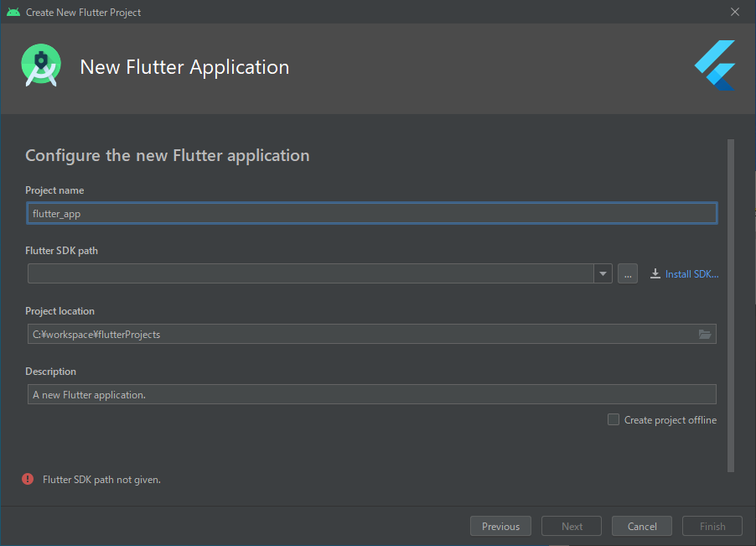Click the Next button
This screenshot has width=756, height=546.
(572, 526)
